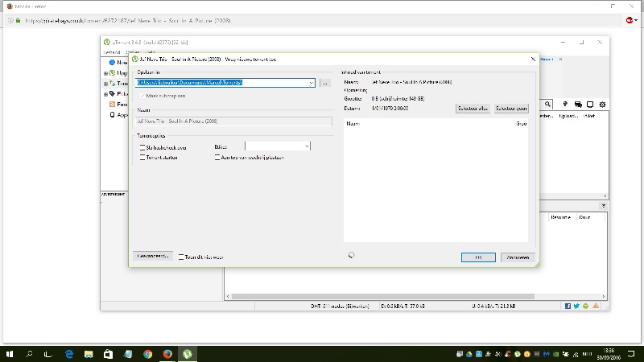Open the Help menu in uTorrent
This screenshot has height=362, width=644.
(x=151, y=52)
